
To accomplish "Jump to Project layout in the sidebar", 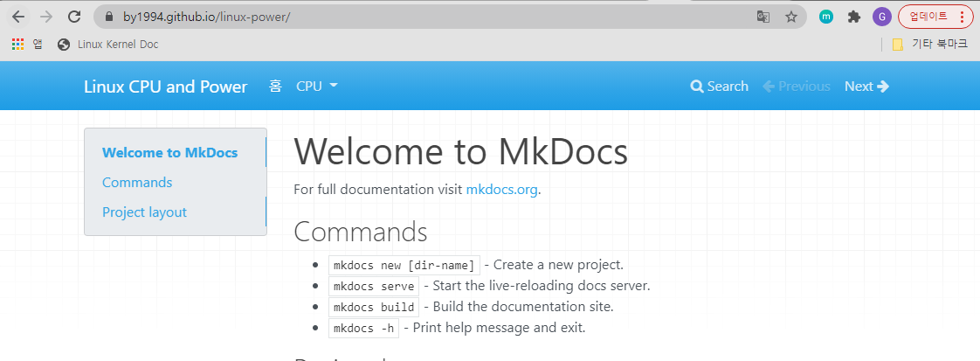I will click(144, 212).
